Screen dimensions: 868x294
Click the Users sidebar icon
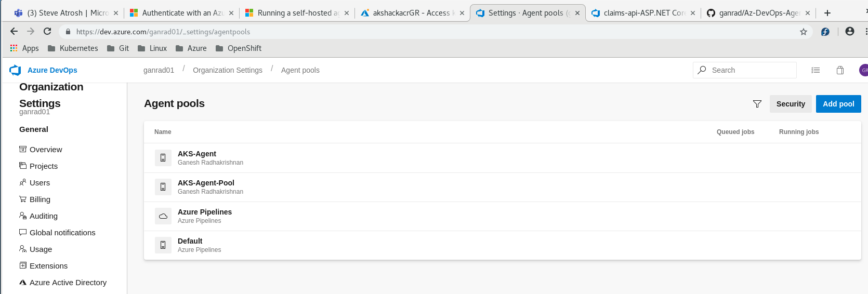[x=23, y=182]
